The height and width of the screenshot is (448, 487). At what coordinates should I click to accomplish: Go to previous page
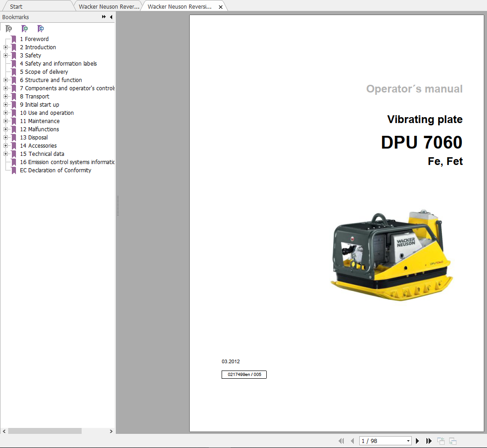[x=352, y=441]
